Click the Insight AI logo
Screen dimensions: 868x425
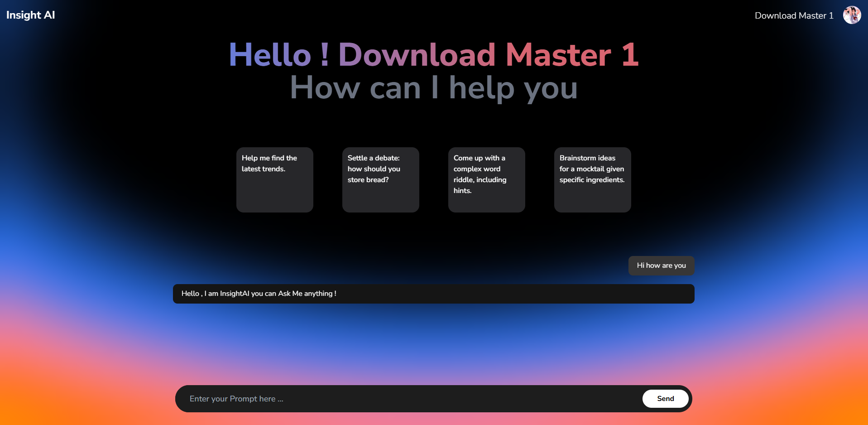pyautogui.click(x=30, y=15)
